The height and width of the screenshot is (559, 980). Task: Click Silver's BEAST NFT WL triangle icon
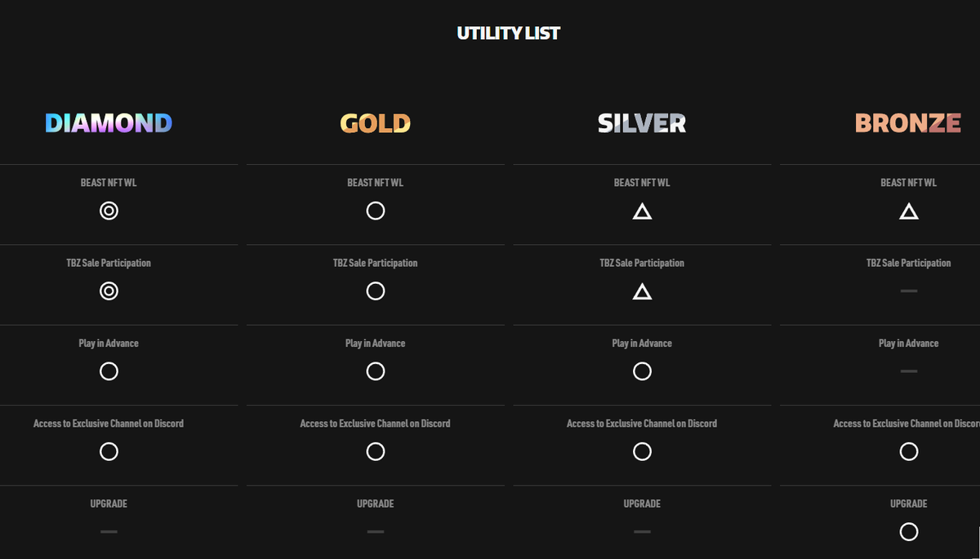coord(642,212)
